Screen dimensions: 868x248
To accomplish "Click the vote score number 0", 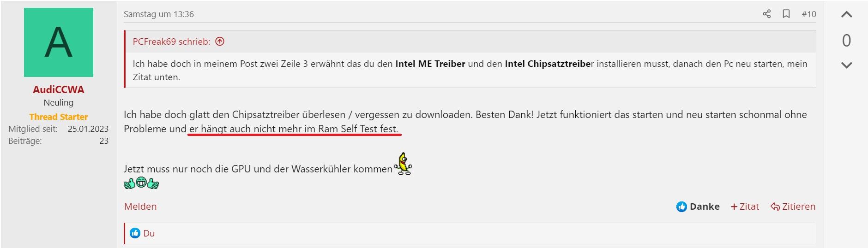I will point(846,41).
